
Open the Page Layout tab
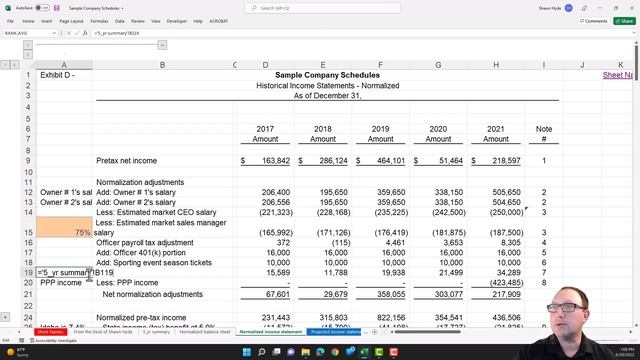pos(71,21)
